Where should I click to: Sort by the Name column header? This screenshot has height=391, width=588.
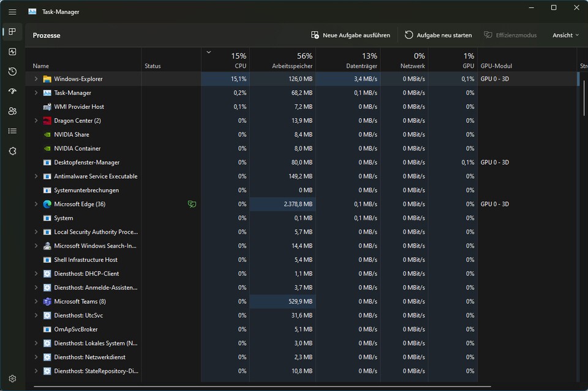point(83,59)
